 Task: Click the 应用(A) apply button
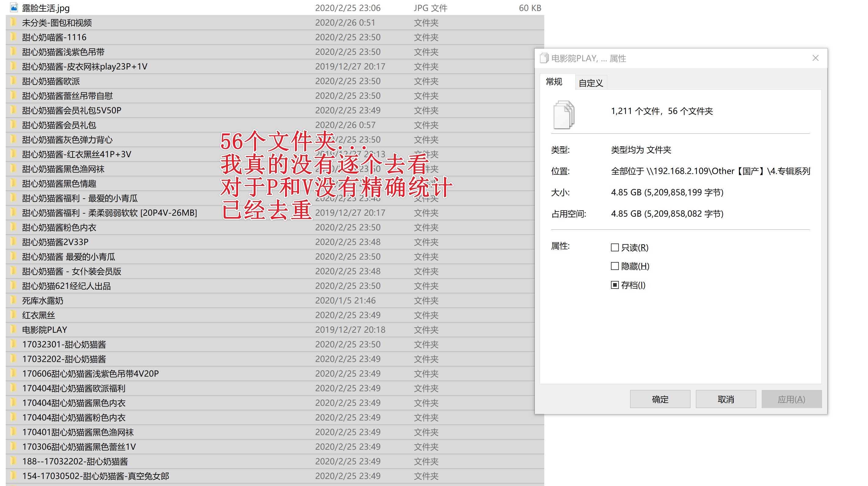coord(792,399)
